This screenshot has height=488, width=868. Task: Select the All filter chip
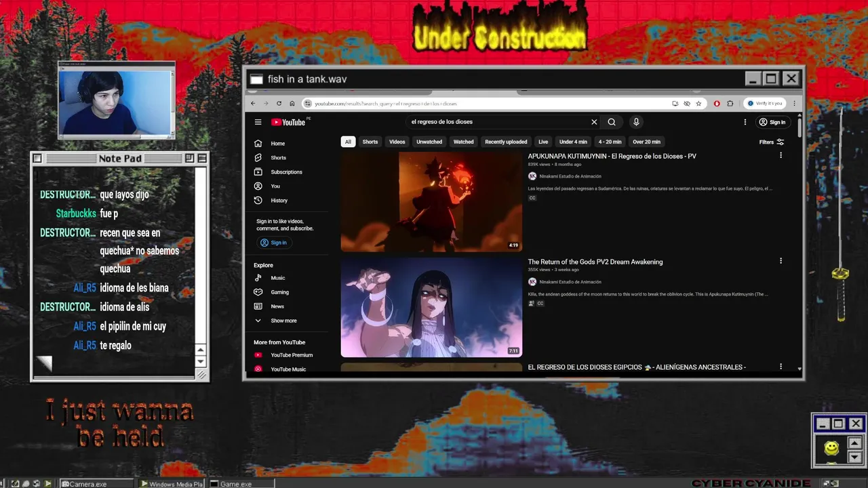(x=348, y=142)
